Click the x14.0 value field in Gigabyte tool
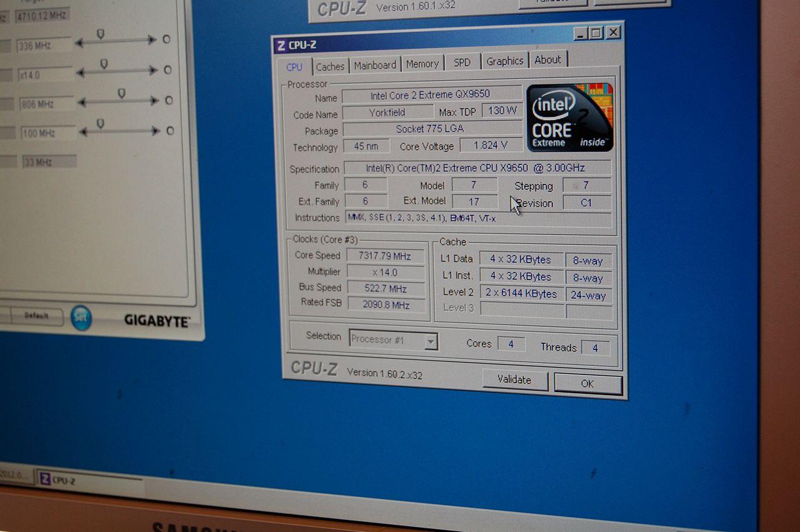 (x=46, y=75)
